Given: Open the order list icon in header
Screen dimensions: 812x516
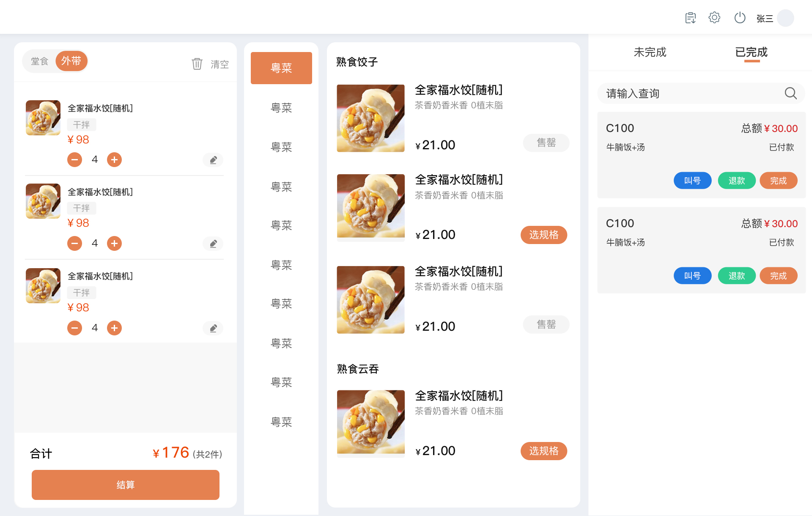Looking at the screenshot, I should pos(690,18).
